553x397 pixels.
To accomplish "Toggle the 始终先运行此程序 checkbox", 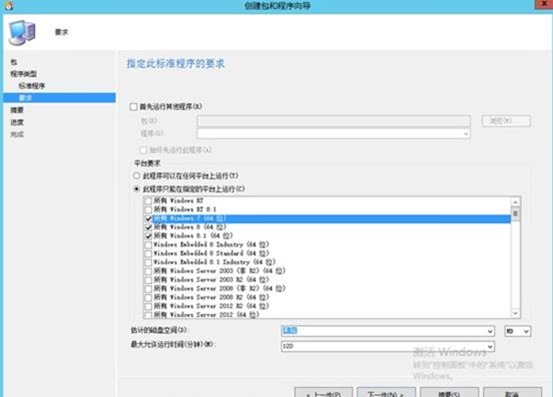I will [x=143, y=150].
